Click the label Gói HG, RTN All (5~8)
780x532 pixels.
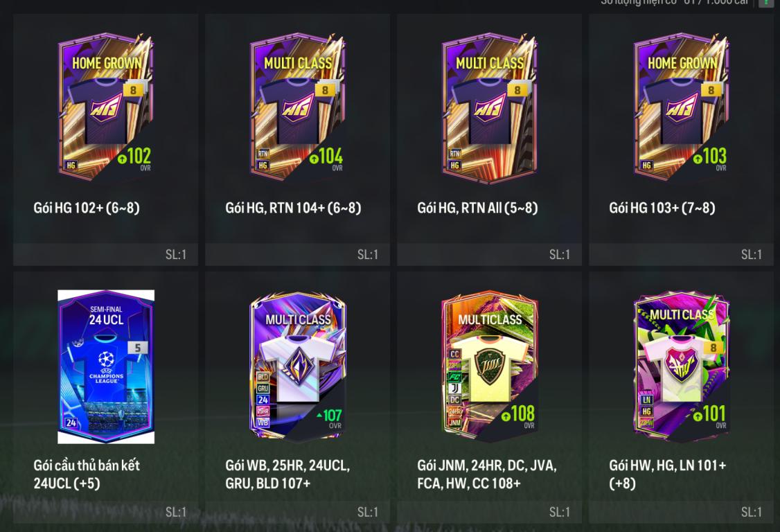click(477, 208)
